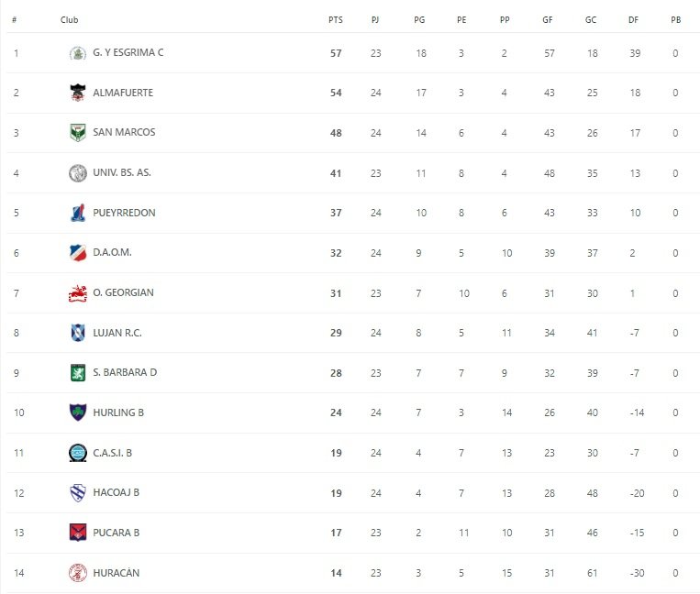
Task: Sort table by PTS column header
Action: (335, 19)
